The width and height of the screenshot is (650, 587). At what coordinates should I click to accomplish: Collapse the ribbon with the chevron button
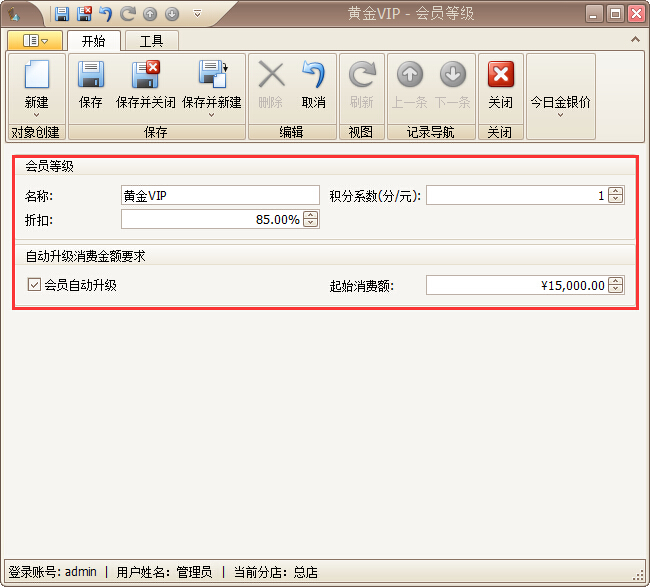click(634, 39)
